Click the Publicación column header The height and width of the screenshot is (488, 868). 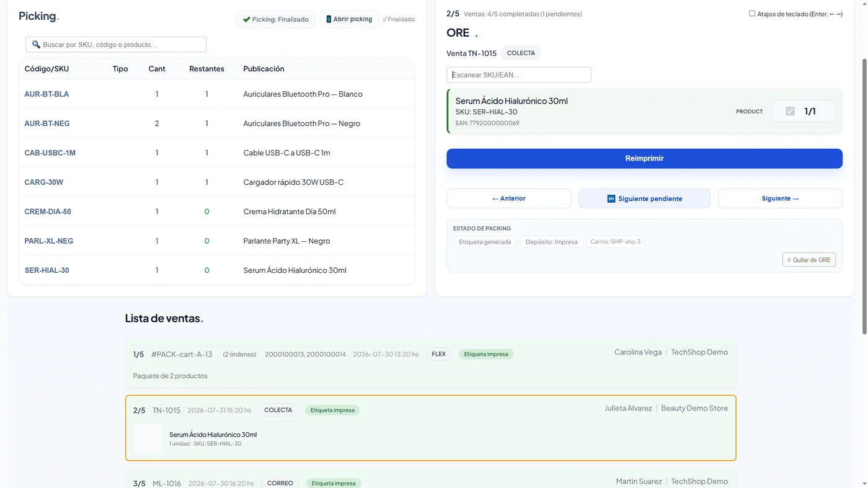point(263,69)
